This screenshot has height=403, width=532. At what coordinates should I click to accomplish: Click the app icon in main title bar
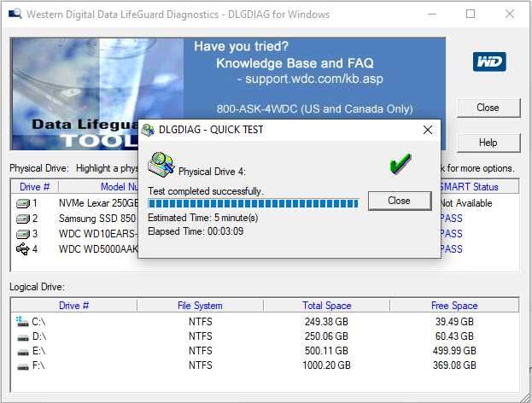click(x=15, y=14)
